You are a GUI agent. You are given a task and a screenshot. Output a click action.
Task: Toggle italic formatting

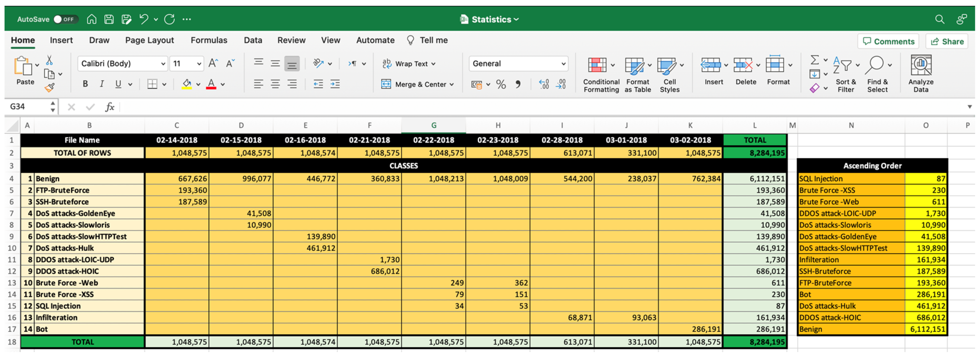[x=102, y=84]
